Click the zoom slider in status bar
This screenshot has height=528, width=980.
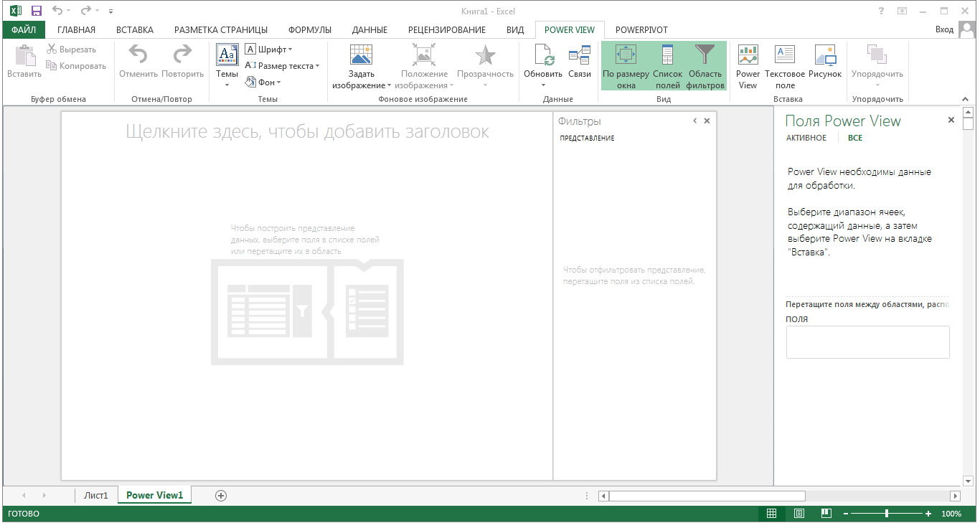pos(887,514)
